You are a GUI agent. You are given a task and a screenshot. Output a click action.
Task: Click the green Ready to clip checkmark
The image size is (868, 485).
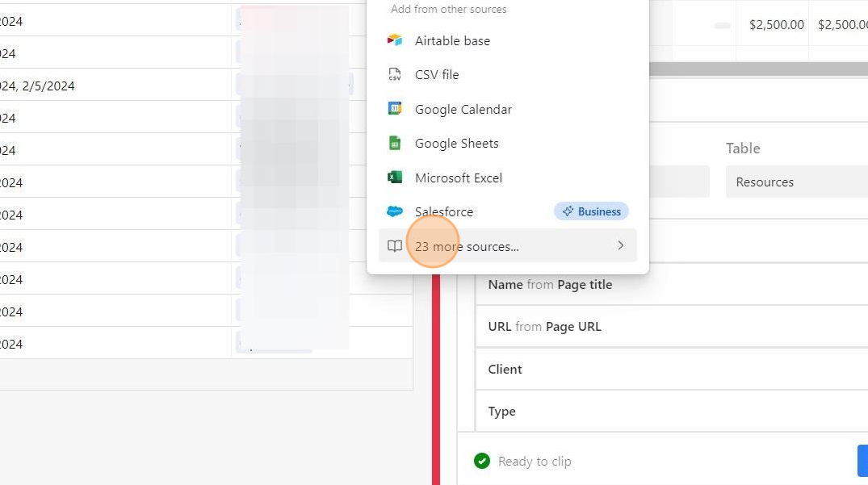[482, 461]
